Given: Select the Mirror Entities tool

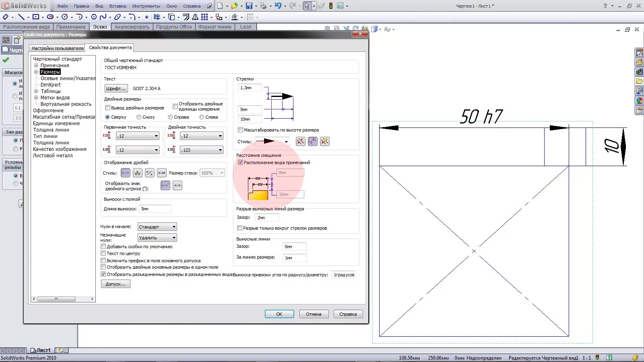Looking at the screenshot, I should click(x=195, y=17).
